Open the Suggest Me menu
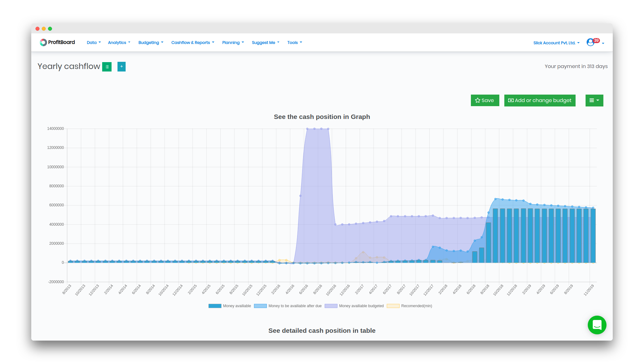Image resolution: width=644 pixels, height=364 pixels. (x=266, y=43)
